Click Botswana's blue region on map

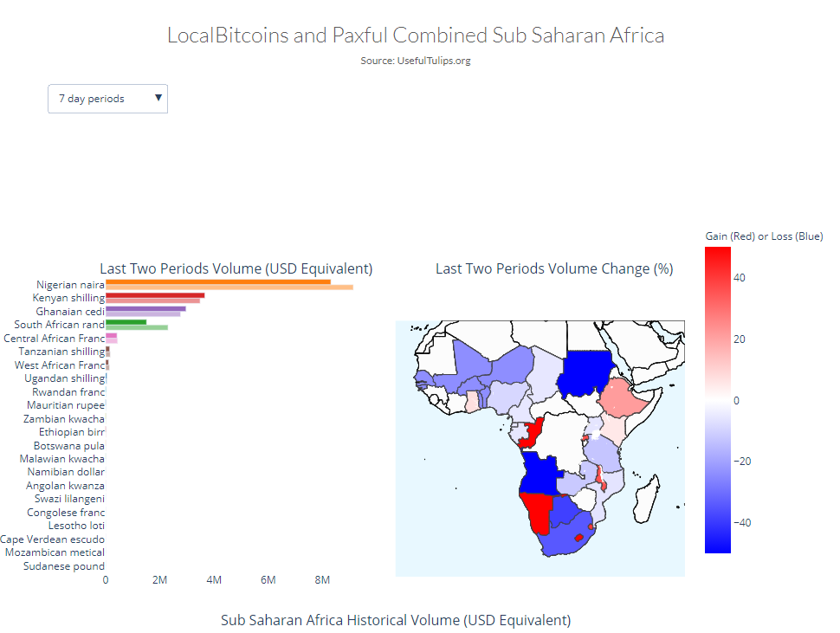click(x=564, y=509)
